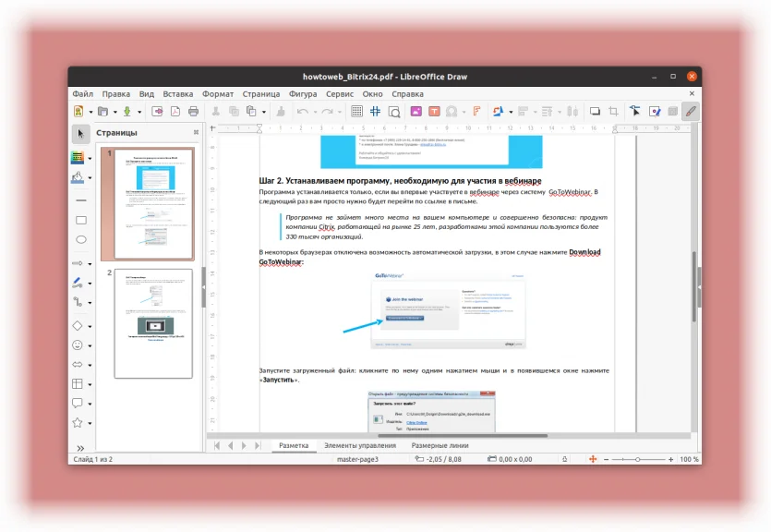Expand the Symbol shapes smiley dropdown
Viewport: 771px width, 532px height.
pos(90,346)
